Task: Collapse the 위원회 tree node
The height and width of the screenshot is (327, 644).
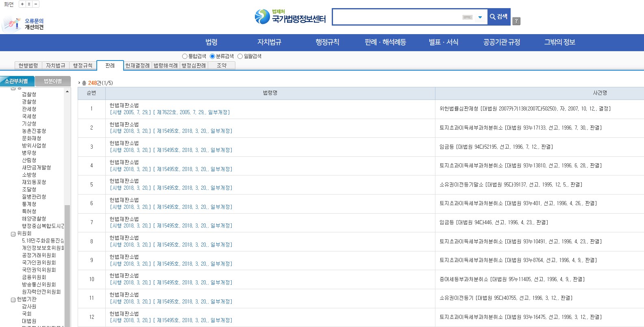Action: pyautogui.click(x=13, y=234)
